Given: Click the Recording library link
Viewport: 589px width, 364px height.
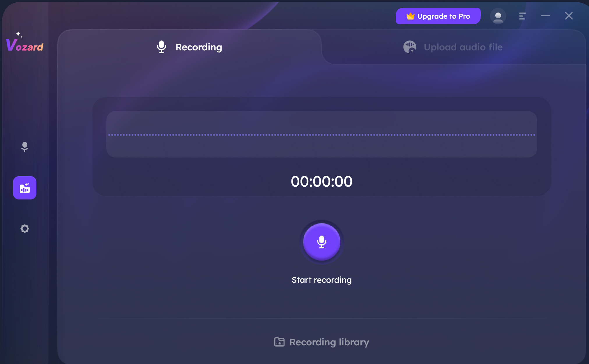Looking at the screenshot, I should point(321,342).
